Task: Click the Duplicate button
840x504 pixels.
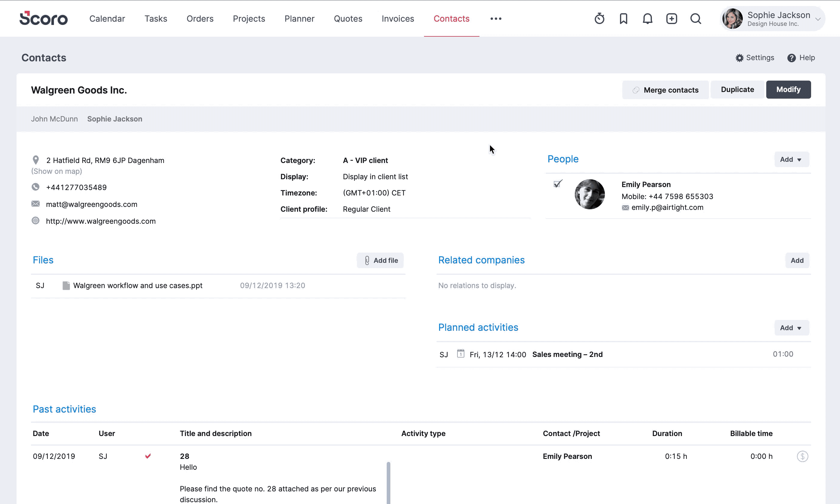Action: (737, 90)
